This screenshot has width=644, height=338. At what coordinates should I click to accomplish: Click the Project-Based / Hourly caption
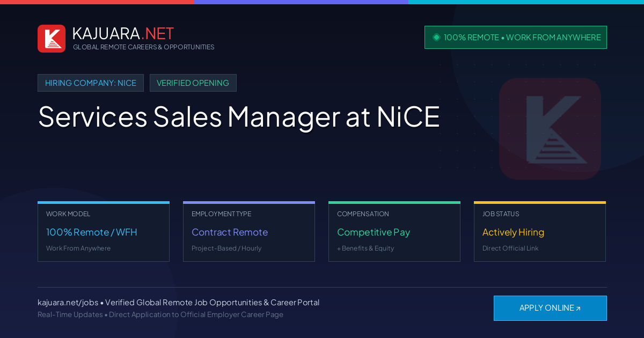click(226, 248)
